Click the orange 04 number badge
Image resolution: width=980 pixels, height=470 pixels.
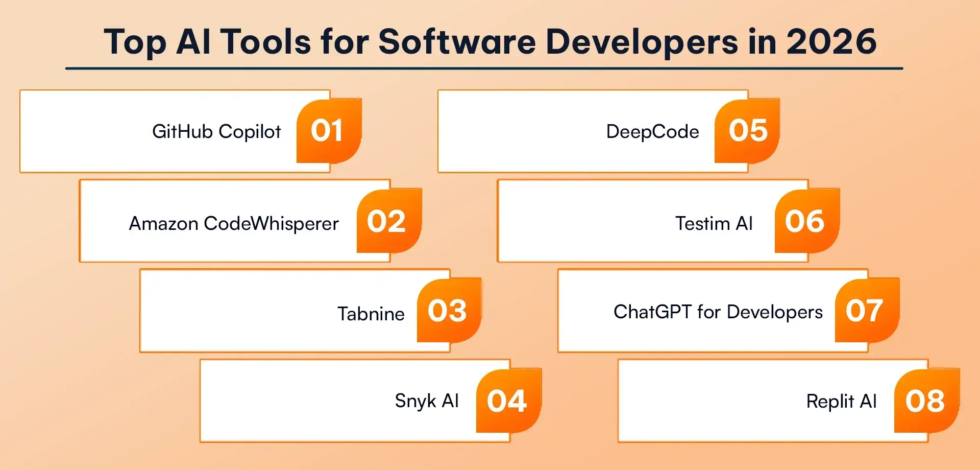pos(508,401)
